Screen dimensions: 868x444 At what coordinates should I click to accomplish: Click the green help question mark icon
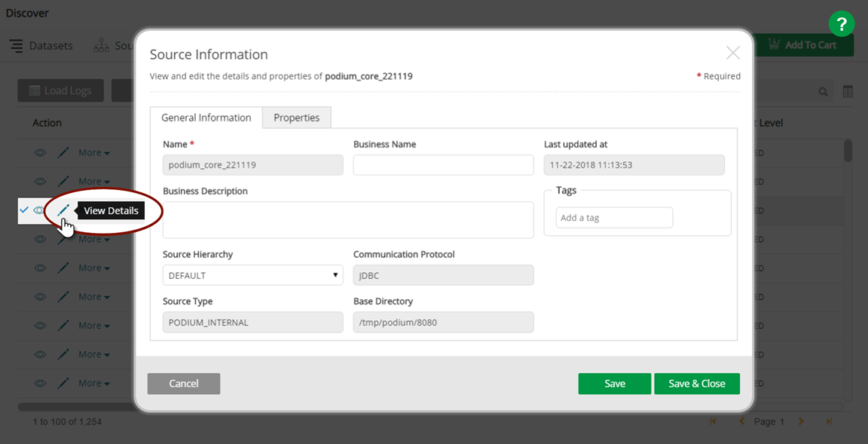coord(842,23)
